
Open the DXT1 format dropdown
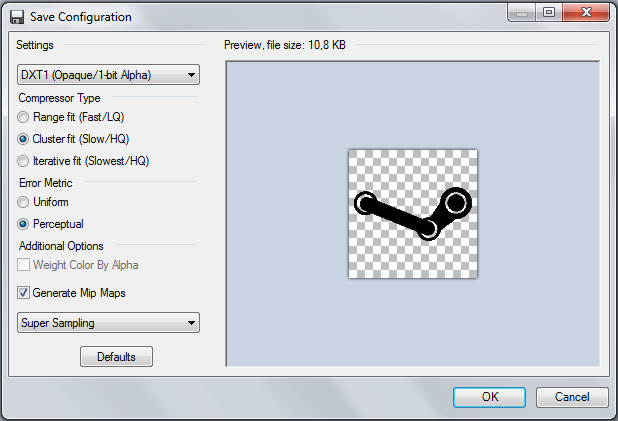click(x=109, y=75)
